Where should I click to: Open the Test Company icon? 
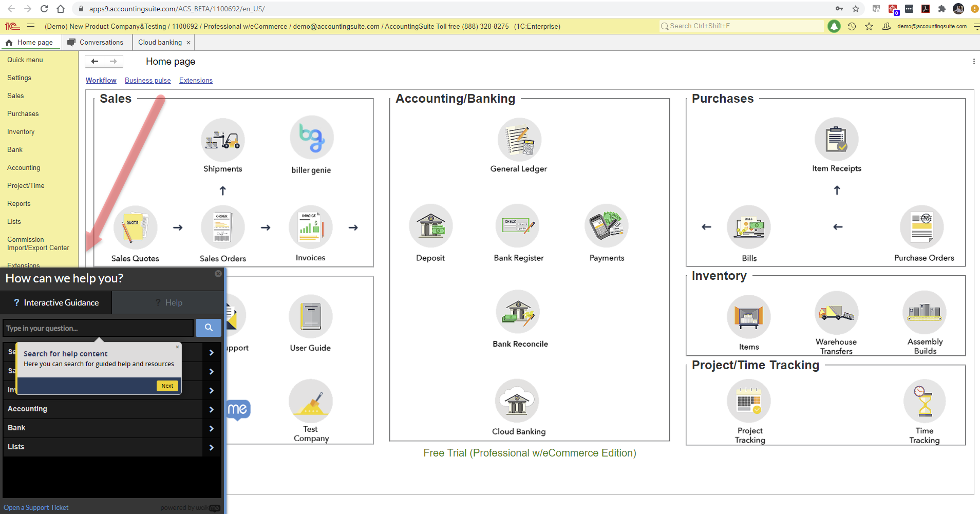click(x=311, y=402)
